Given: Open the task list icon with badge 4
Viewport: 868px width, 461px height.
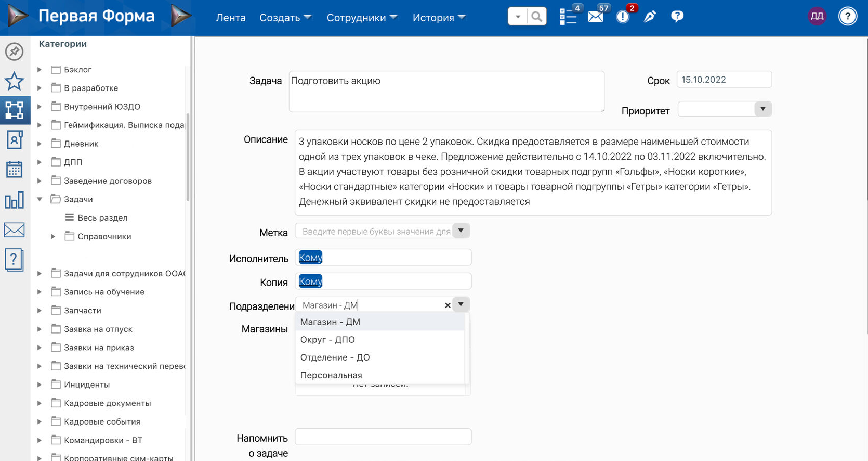Looking at the screenshot, I should click(568, 17).
